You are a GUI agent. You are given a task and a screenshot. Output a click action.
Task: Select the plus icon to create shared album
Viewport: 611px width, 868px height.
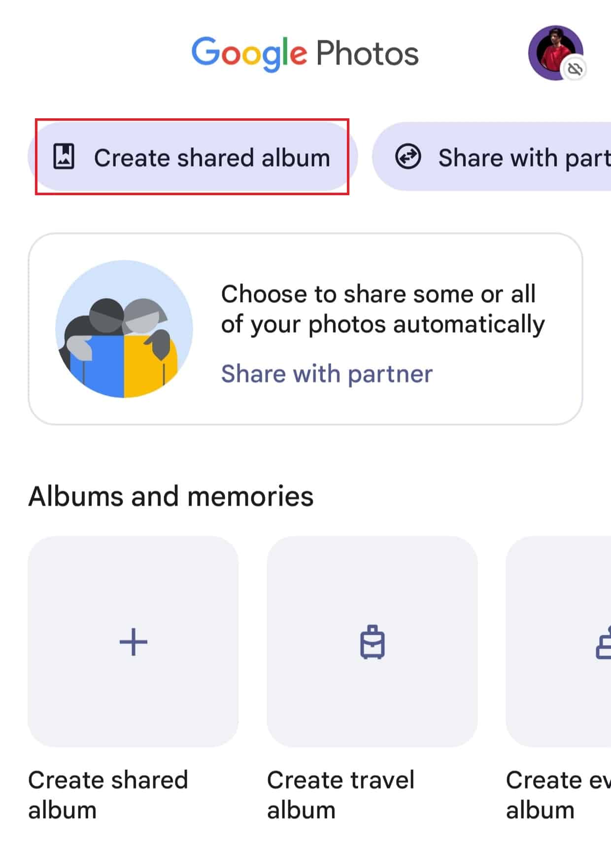[x=134, y=641]
